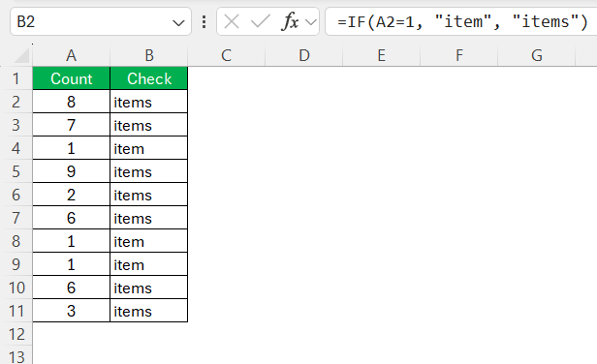Select cell A2 containing 8
Image resolution: width=597 pixels, height=364 pixels.
(x=71, y=102)
